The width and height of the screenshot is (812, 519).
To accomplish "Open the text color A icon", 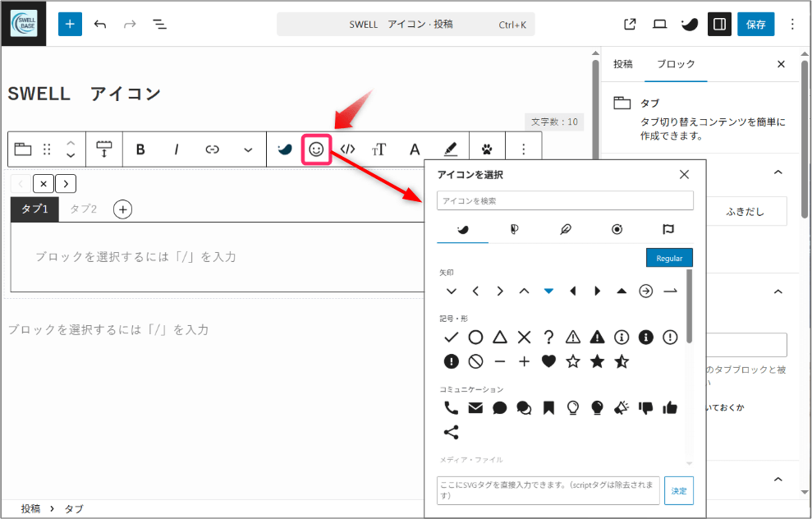I will [x=415, y=149].
